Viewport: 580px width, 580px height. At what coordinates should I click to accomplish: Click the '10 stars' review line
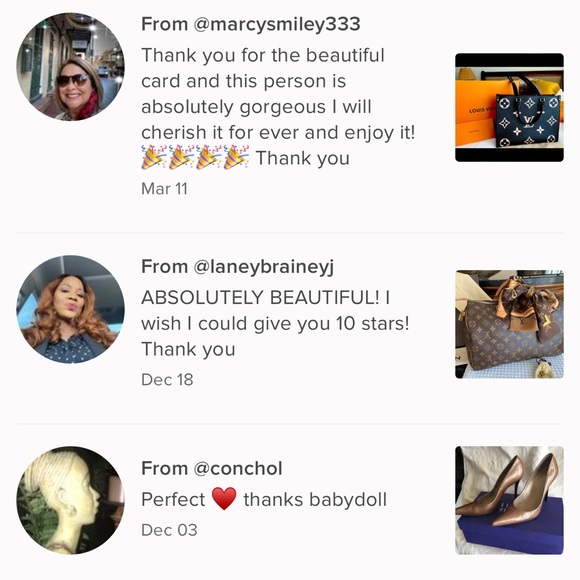pos(275,323)
